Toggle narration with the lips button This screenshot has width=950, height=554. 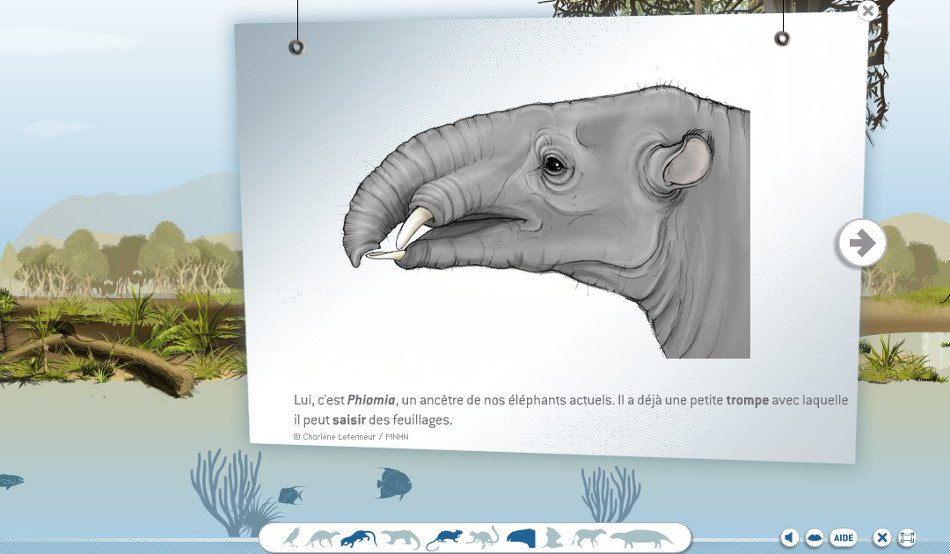pyautogui.click(x=815, y=538)
